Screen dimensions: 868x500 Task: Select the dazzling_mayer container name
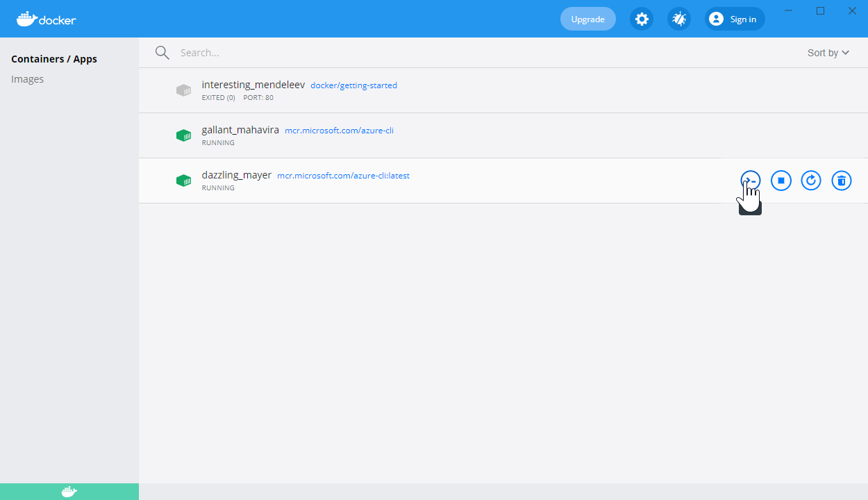pos(237,175)
